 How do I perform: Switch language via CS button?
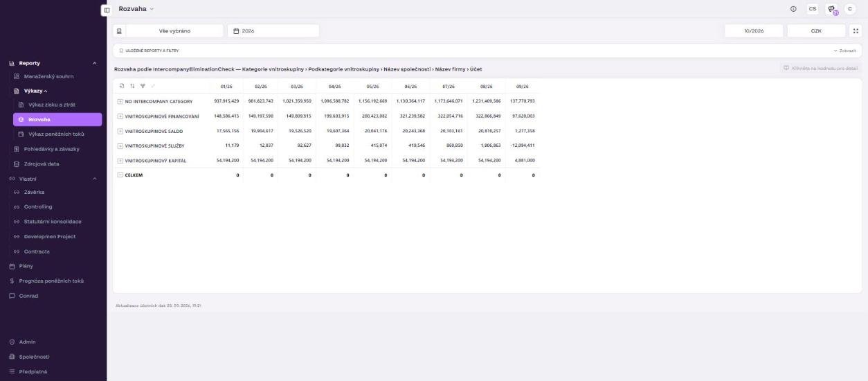tap(813, 8)
